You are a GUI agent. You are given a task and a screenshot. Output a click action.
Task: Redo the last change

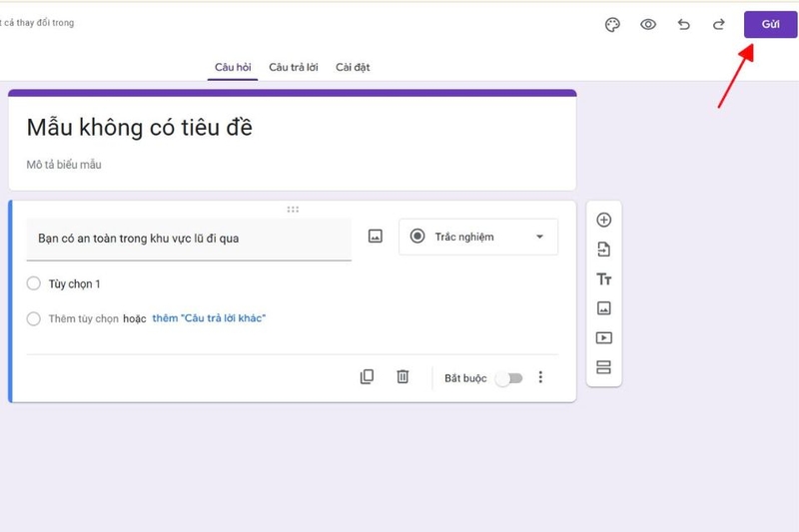coord(719,24)
